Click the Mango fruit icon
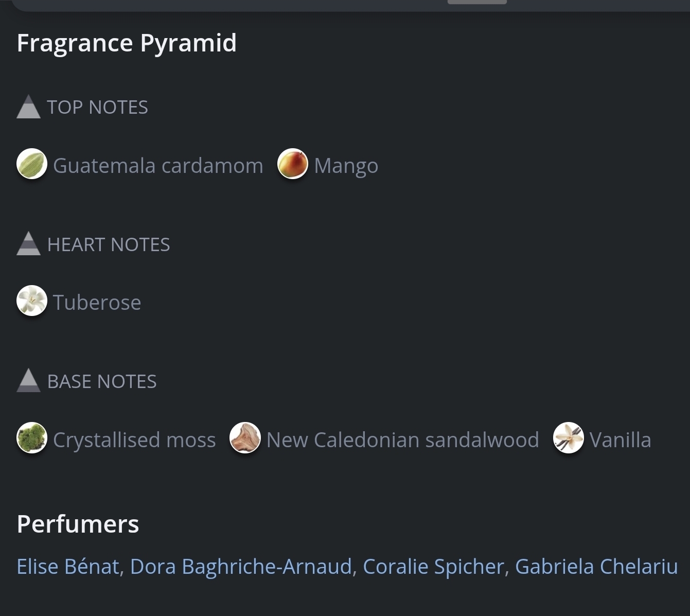 coord(293,164)
